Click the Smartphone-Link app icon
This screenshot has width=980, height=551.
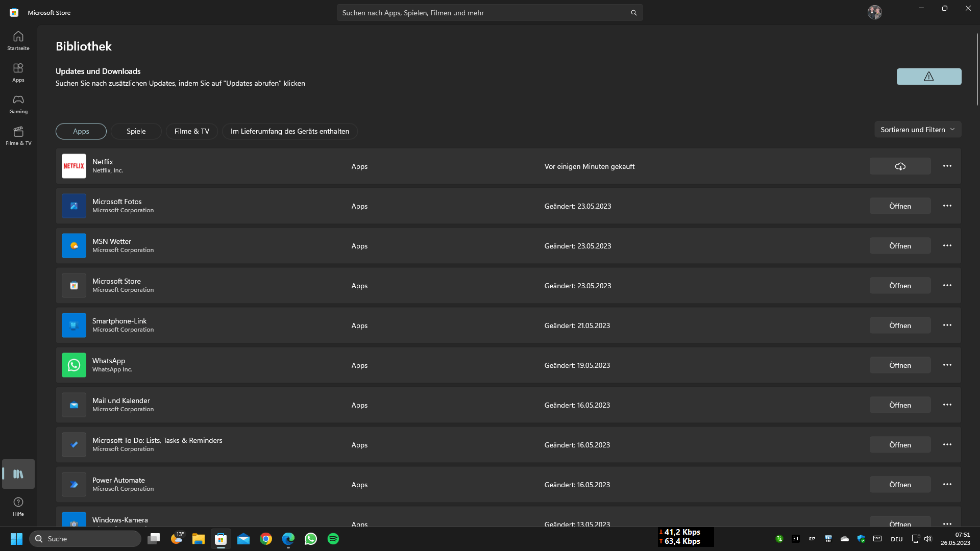[x=74, y=325]
